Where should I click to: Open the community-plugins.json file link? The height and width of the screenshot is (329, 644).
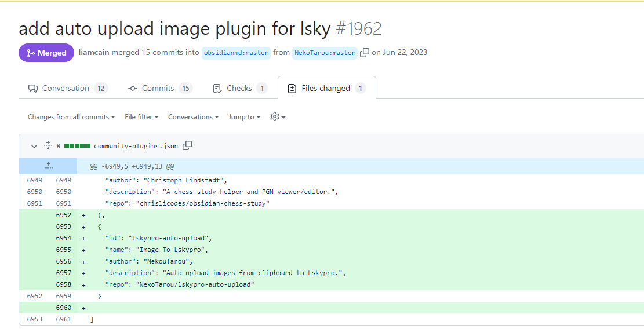pyautogui.click(x=136, y=146)
